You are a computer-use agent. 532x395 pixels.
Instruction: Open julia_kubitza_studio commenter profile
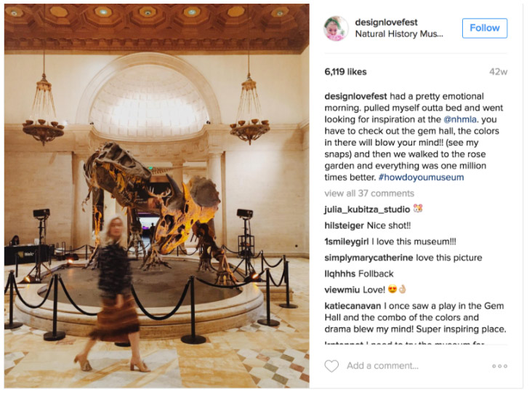(367, 210)
